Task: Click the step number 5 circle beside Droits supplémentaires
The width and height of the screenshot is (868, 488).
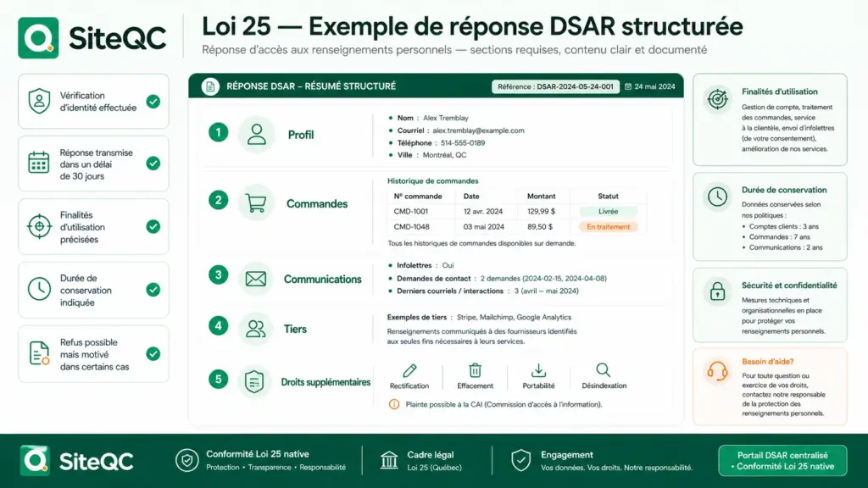Action: pyautogui.click(x=218, y=379)
